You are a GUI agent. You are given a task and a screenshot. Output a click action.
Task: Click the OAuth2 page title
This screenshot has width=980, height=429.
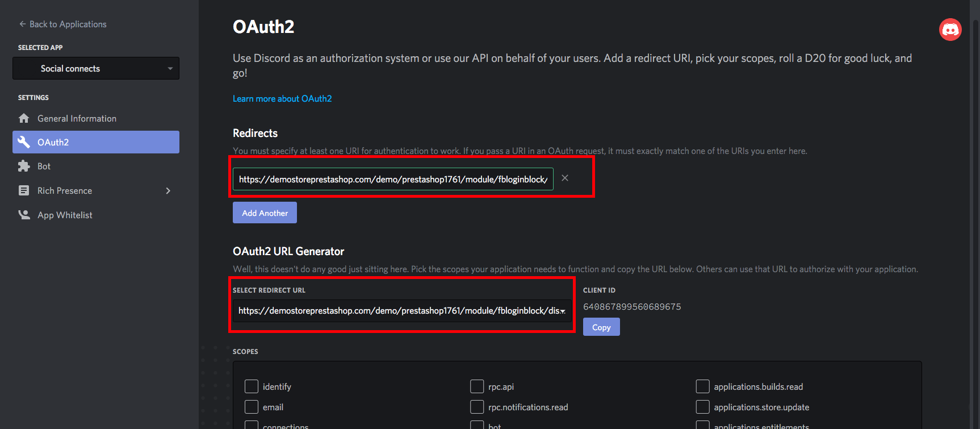coord(263,27)
